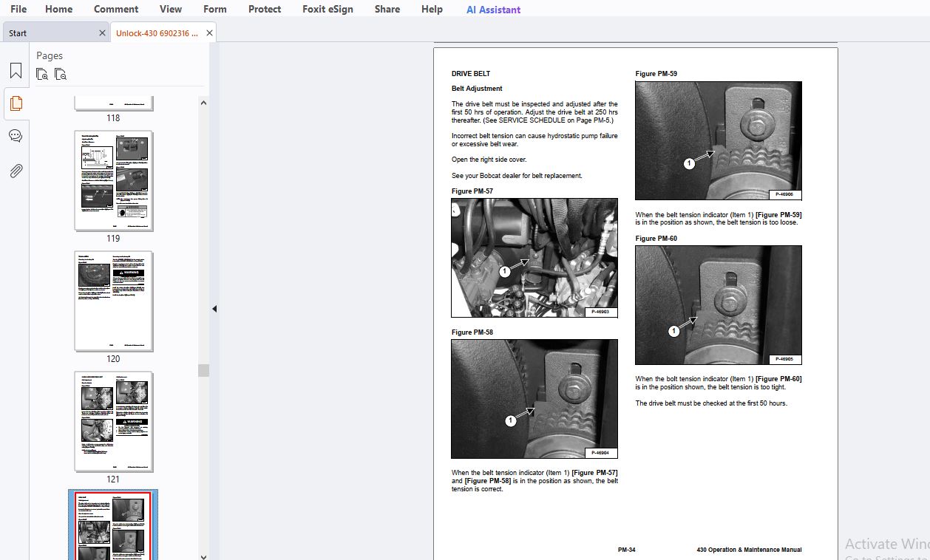
Task: Click the Pages panel scrollbar thumb
Action: pyautogui.click(x=203, y=370)
